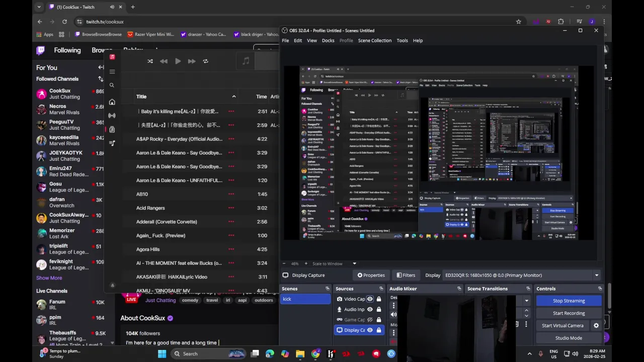
Task: Toggle repeat in the music player
Action: tap(205, 61)
